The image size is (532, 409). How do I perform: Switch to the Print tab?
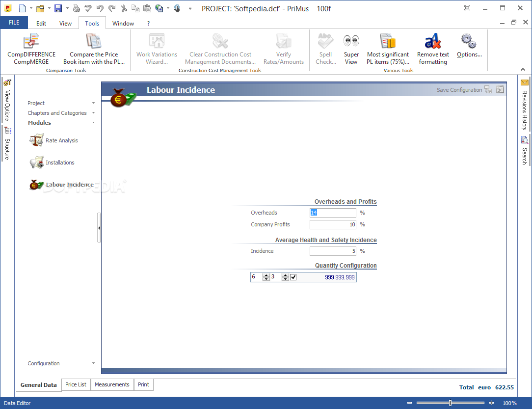click(x=143, y=384)
